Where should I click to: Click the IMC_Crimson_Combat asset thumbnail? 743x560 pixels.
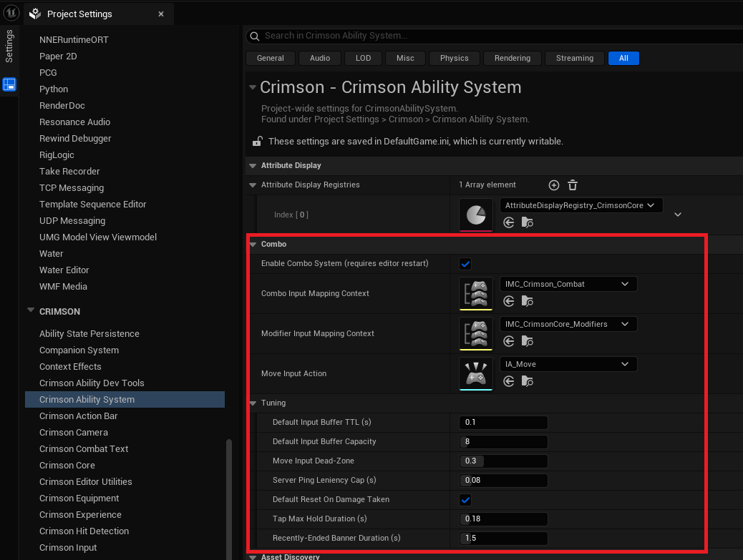pyautogui.click(x=476, y=293)
